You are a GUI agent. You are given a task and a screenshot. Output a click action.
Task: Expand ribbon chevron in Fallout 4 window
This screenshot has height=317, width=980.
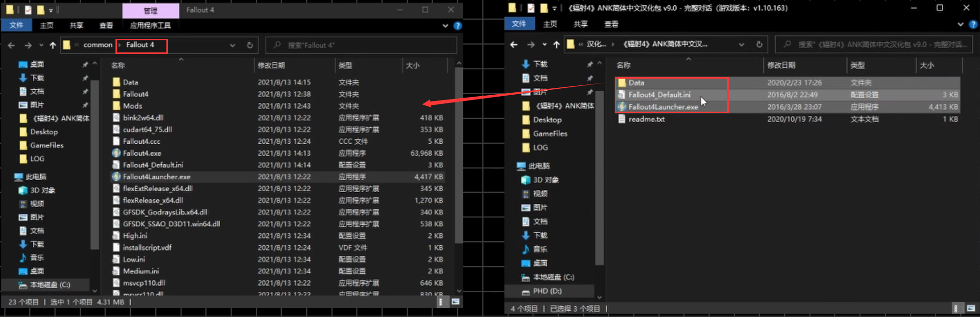pos(445,26)
